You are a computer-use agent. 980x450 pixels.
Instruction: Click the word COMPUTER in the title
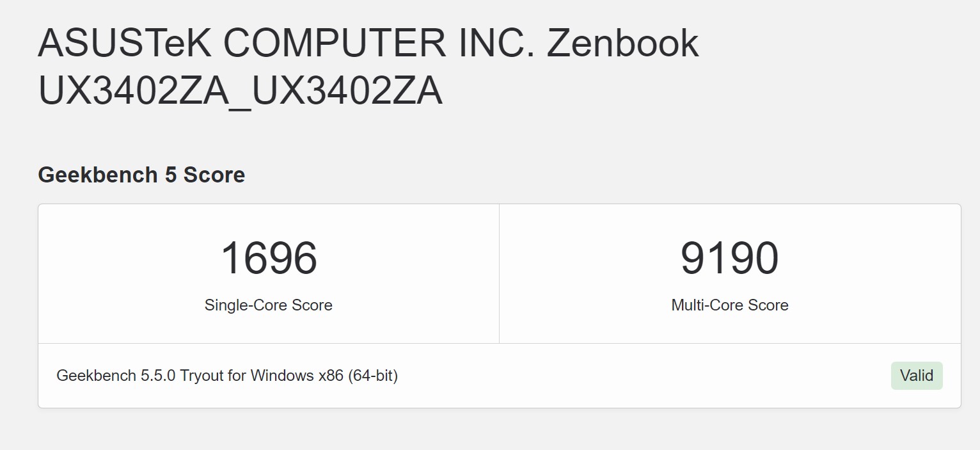click(334, 44)
